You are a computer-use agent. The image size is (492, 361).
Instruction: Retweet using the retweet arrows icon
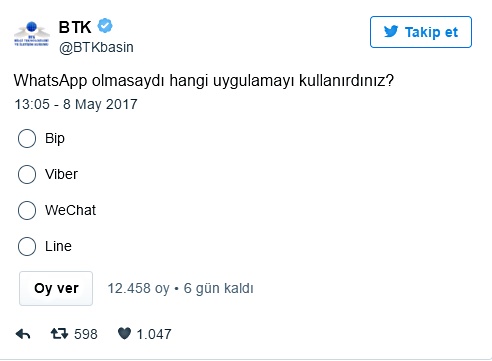(59, 333)
